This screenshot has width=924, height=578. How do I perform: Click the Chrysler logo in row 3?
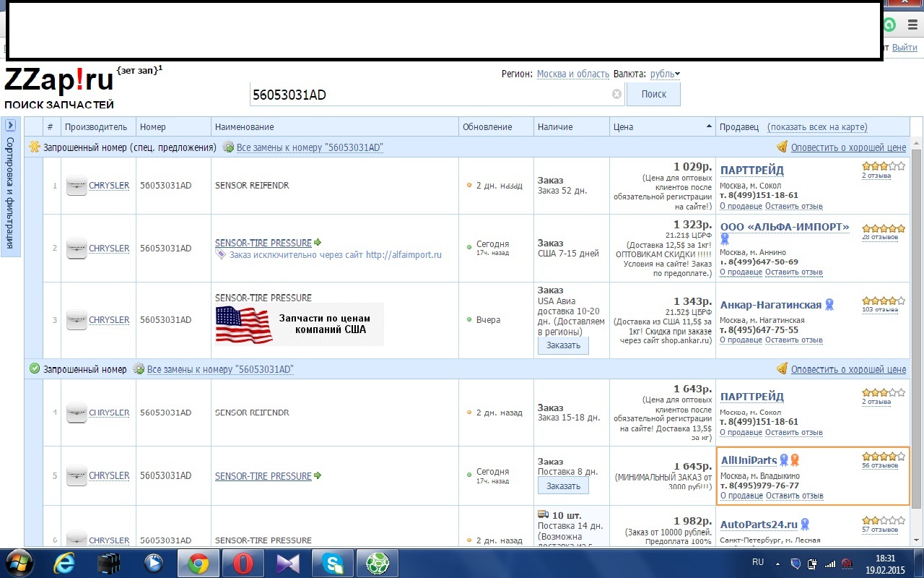pos(77,319)
